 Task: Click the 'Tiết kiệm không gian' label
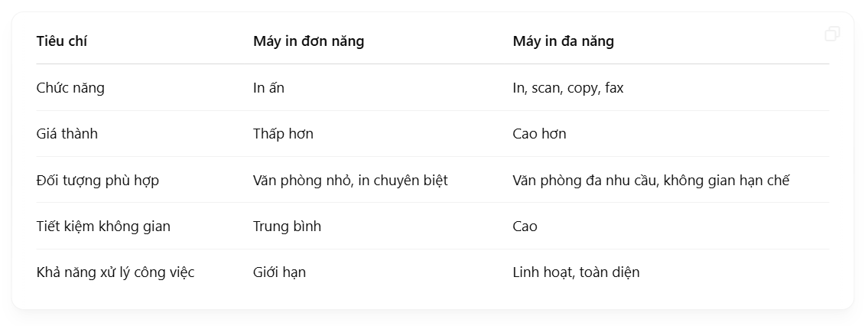(x=103, y=227)
